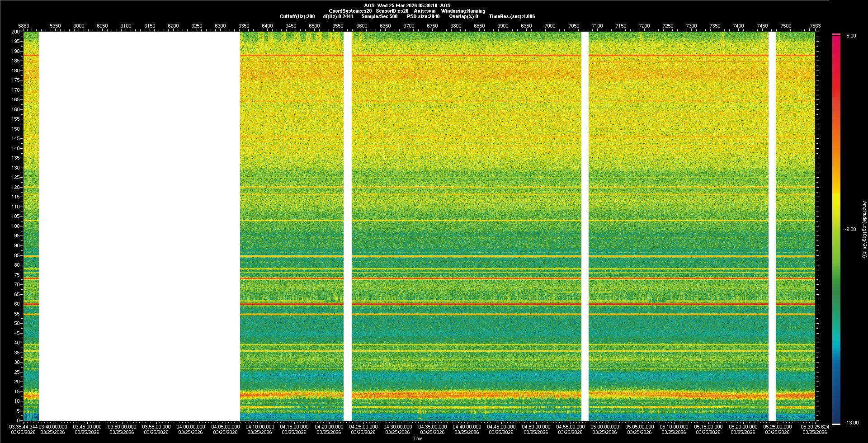
Task: Click the Cutoff(Hz):200 header text
Action: tap(297, 16)
